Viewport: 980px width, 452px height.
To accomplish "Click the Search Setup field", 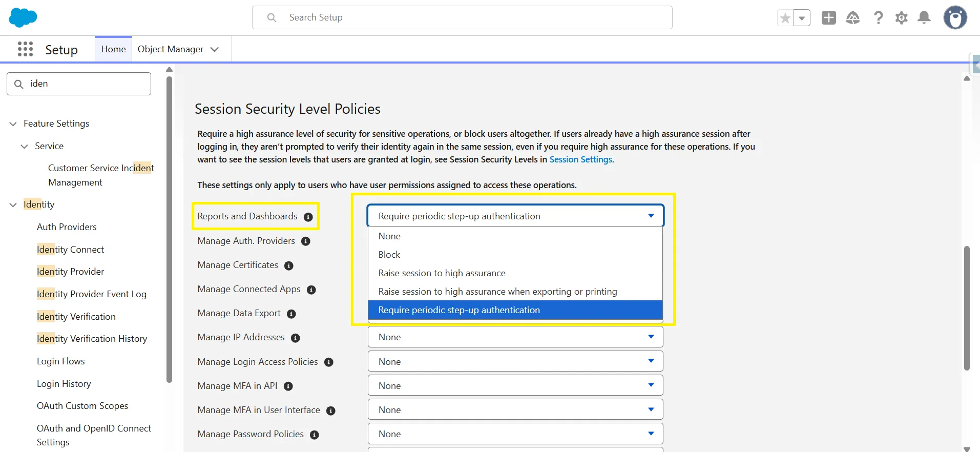I will tap(462, 17).
